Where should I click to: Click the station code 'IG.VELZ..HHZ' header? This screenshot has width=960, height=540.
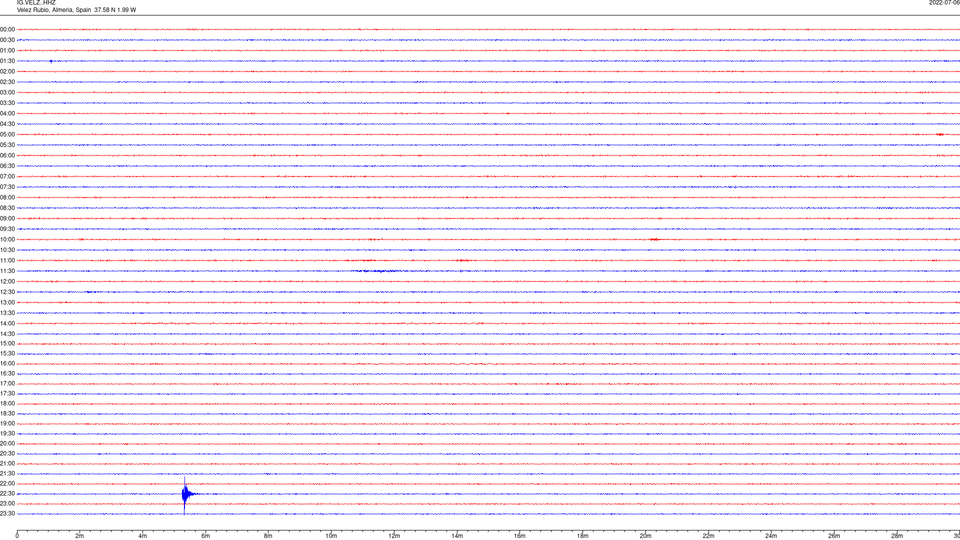(x=36, y=3)
